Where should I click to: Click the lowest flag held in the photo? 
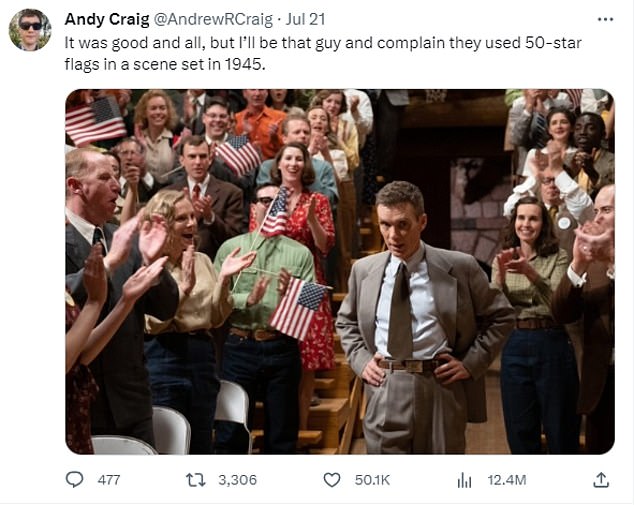(298, 308)
